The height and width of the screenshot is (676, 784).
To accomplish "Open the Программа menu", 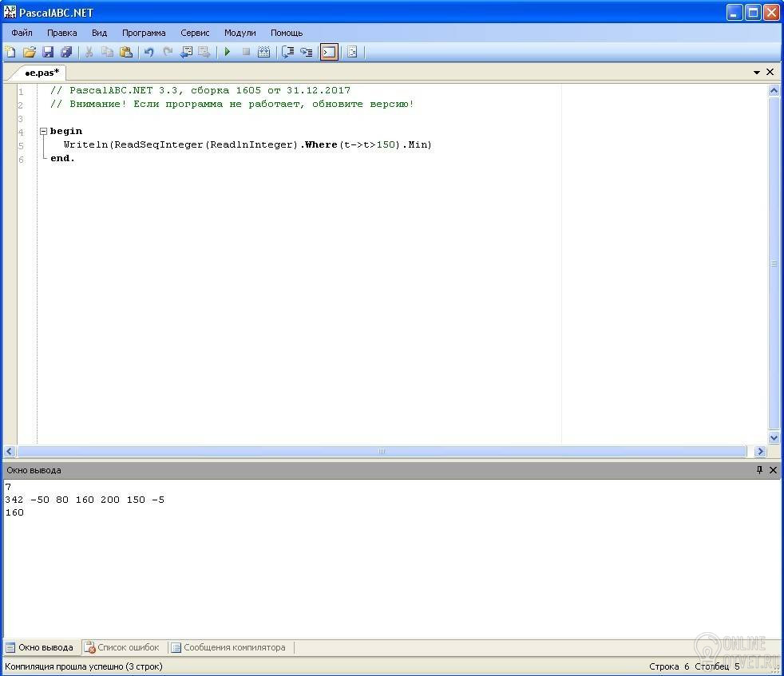I will (144, 33).
